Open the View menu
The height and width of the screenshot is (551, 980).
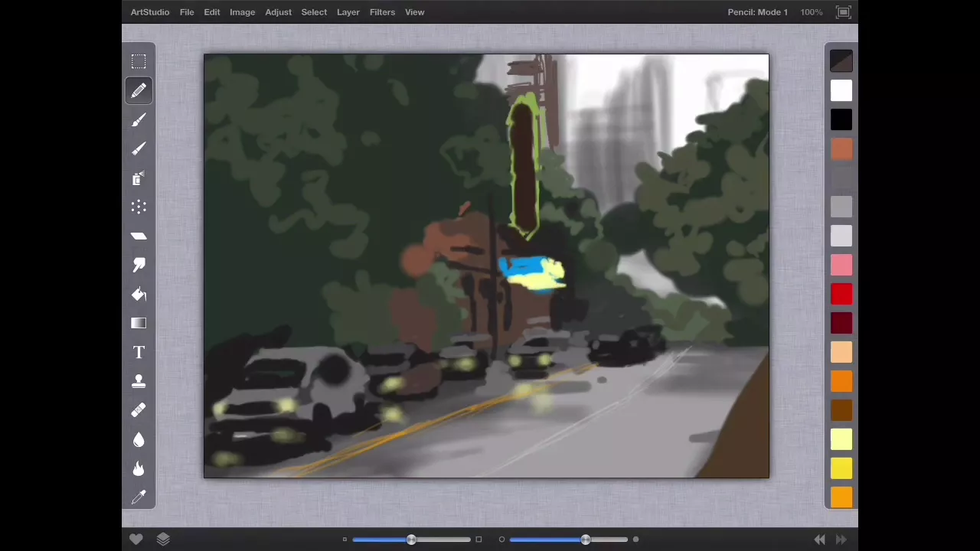pyautogui.click(x=415, y=12)
